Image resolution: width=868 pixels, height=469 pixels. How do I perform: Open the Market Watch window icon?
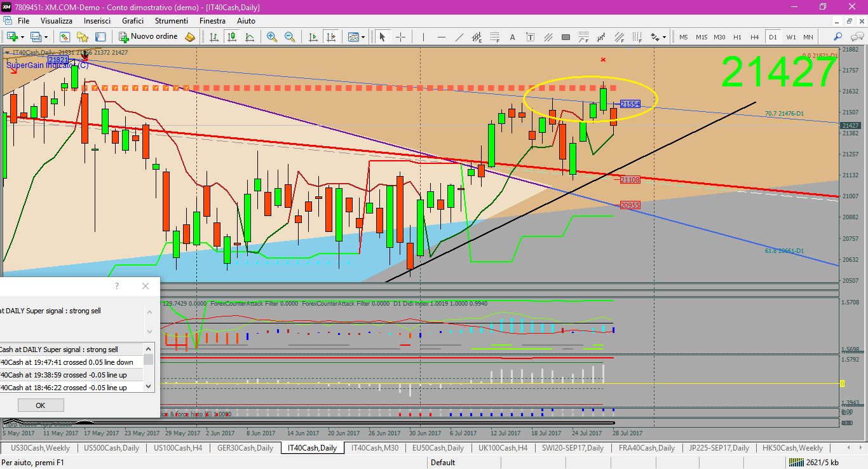[66, 37]
